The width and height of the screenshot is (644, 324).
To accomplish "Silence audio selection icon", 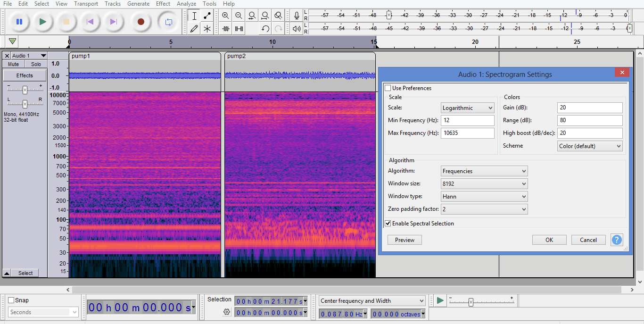I will [239, 29].
